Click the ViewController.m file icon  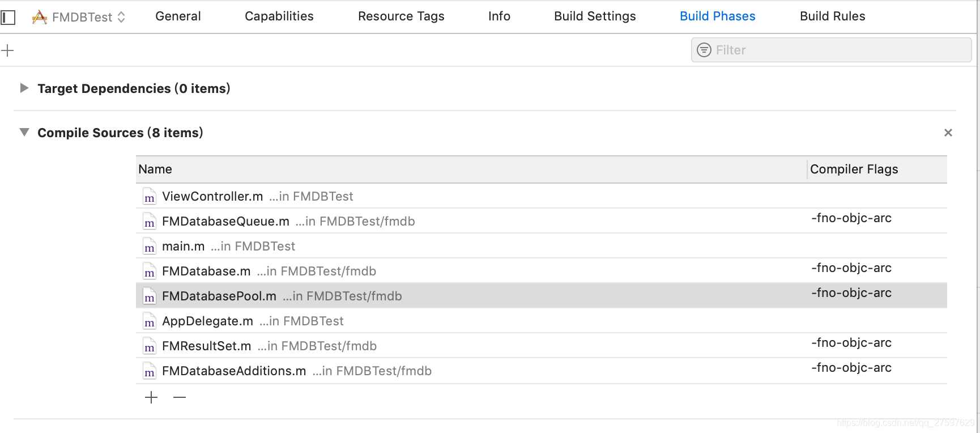click(149, 196)
